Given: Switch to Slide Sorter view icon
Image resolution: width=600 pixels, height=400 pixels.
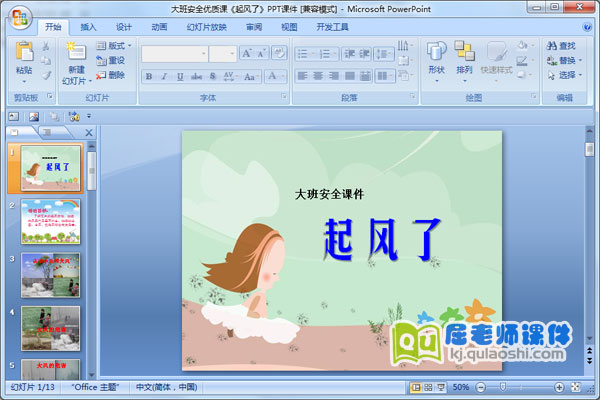Looking at the screenshot, I should 428,387.
